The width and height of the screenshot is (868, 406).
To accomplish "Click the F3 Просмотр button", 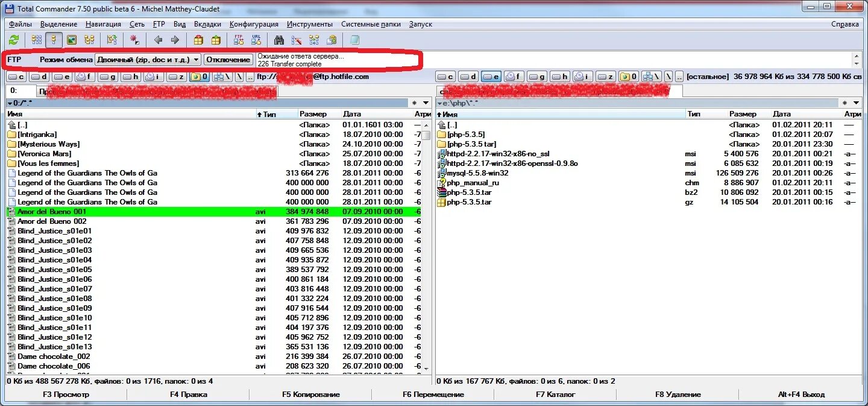I will [x=66, y=395].
